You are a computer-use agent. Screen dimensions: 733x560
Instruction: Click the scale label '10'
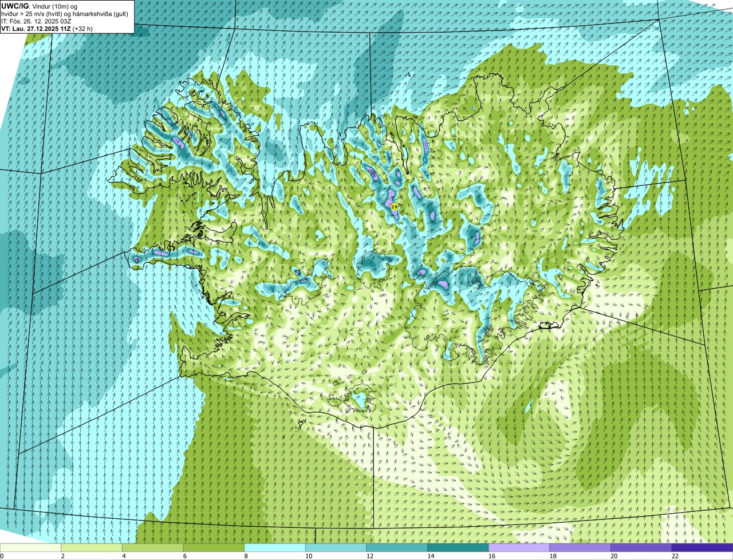309,556
